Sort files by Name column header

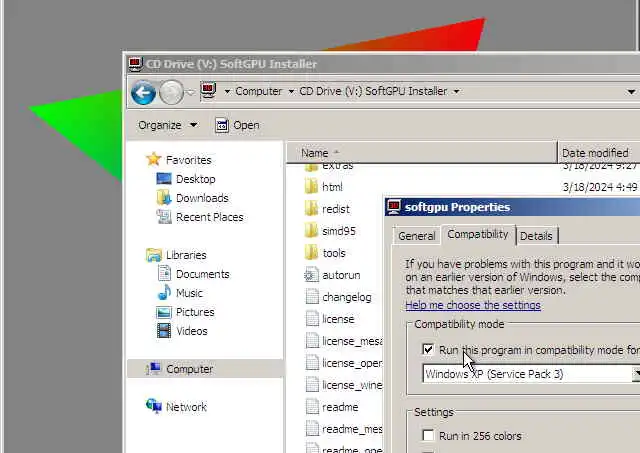tap(422, 153)
